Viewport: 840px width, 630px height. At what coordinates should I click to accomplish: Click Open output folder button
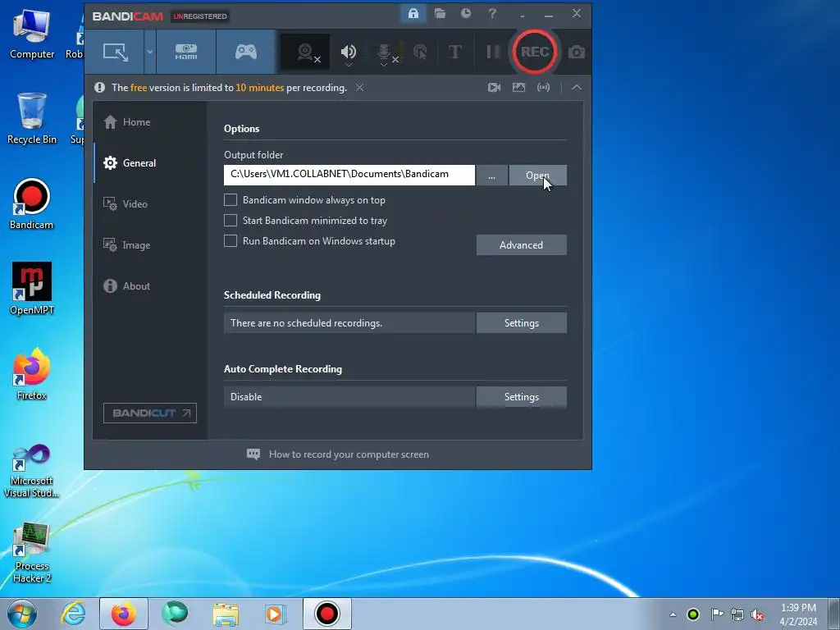(538, 176)
